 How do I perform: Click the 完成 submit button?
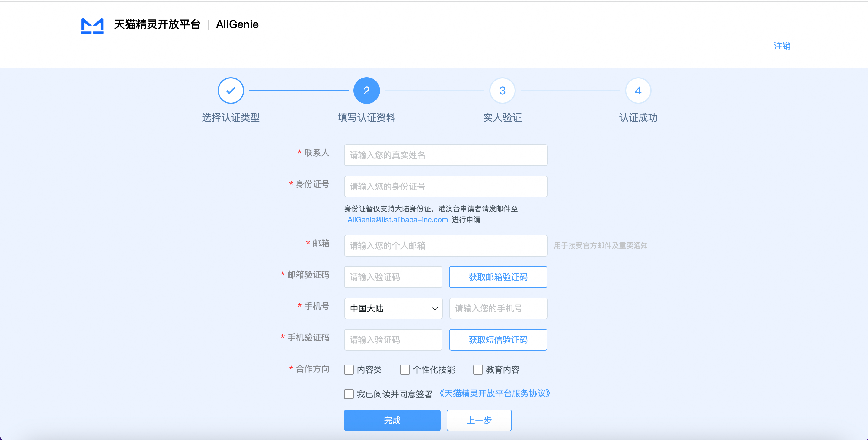(392, 420)
